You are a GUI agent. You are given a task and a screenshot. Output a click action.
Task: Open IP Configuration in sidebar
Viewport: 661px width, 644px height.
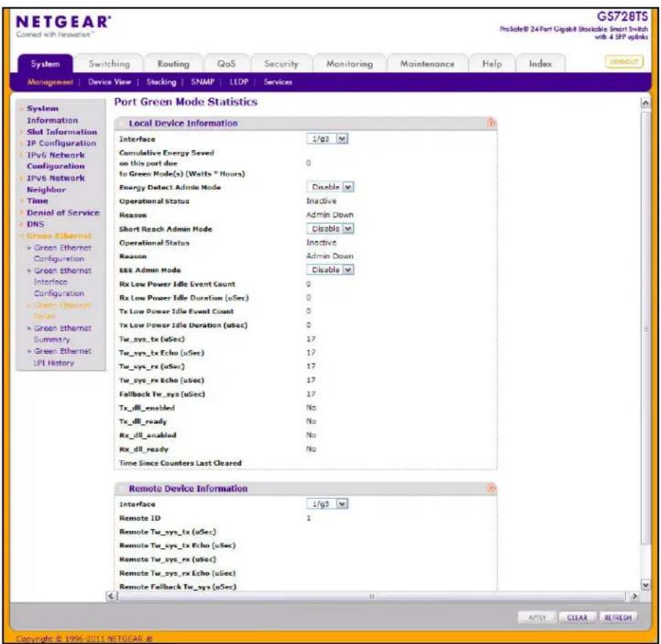[x=62, y=144]
